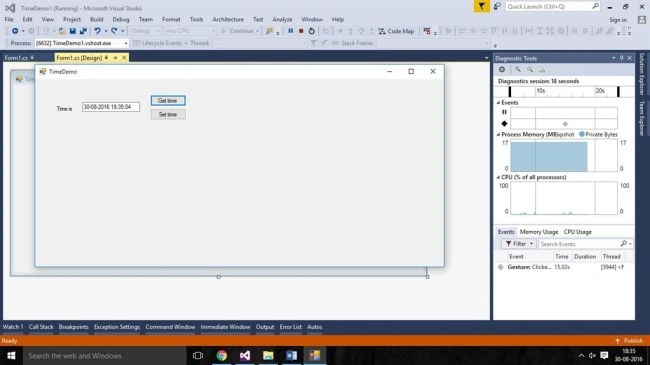The width and height of the screenshot is (650, 365).
Task: Click the Quick Launch search box
Action: point(553,7)
